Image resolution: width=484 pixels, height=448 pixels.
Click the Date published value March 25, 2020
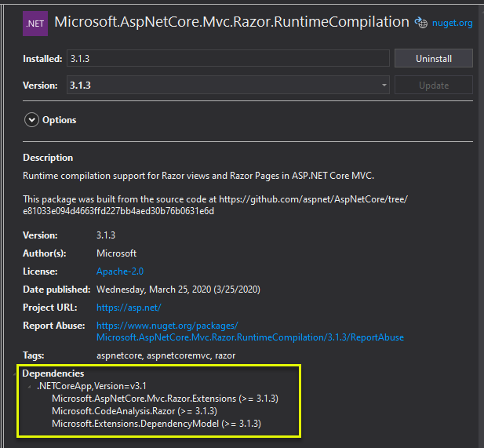[178, 290]
